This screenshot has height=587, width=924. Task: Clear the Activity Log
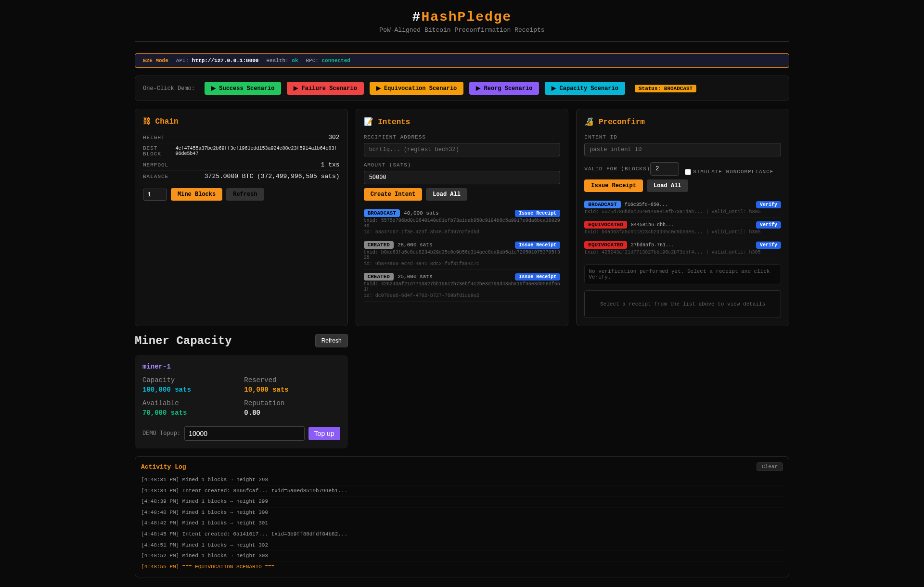point(769,467)
